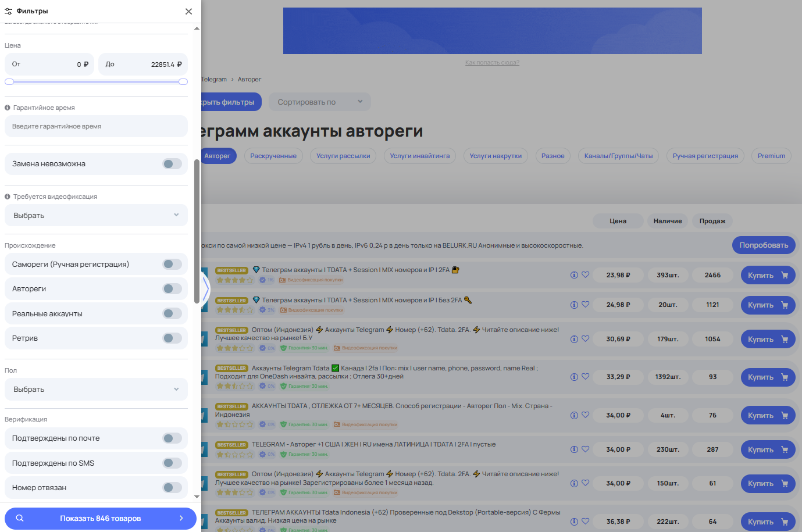Open filter settings icon beside Фильтры
The width and height of the screenshot is (802, 532).
click(x=8, y=11)
